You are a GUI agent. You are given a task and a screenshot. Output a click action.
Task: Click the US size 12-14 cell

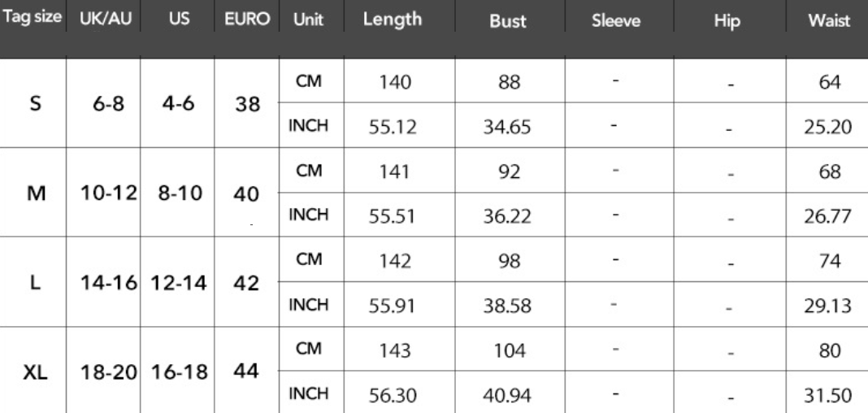[177, 285]
